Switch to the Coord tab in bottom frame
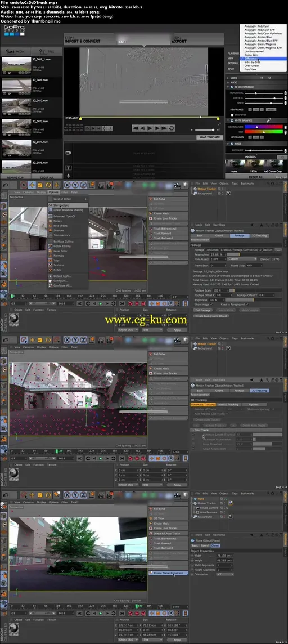 point(204,545)
